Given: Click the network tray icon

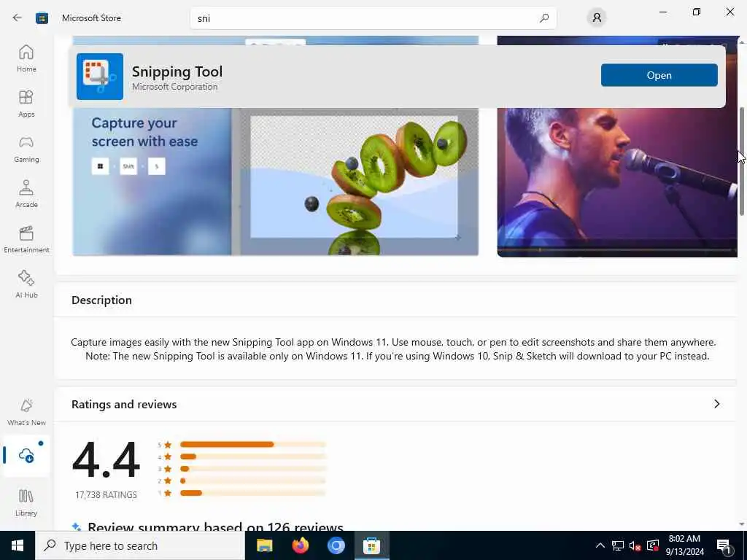Looking at the screenshot, I should click(x=618, y=545).
